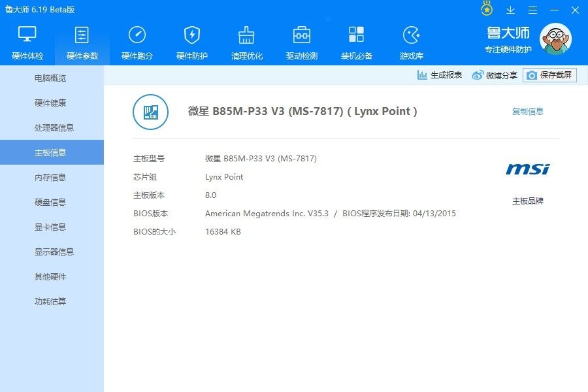This screenshot has width=588, height=392.
Task: Click the 主板版本 value 8.0
Action: pos(211,195)
